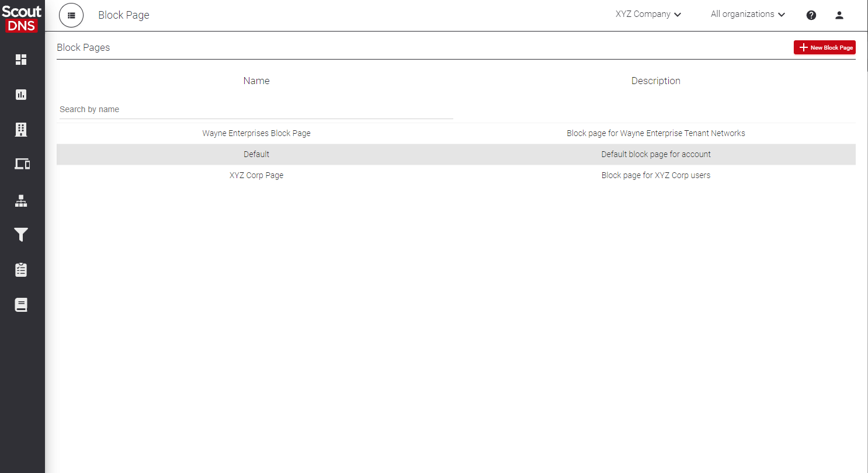
Task: Open the network hierarchy icon
Action: 22,201
